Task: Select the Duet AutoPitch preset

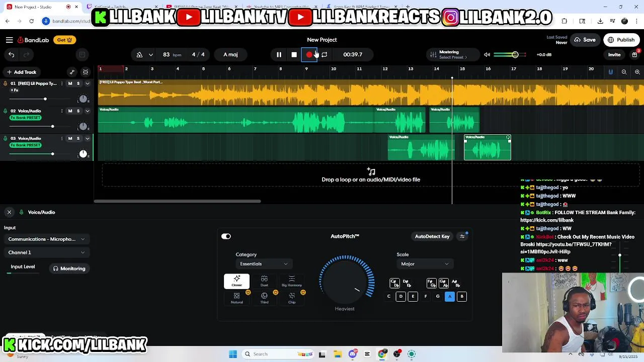Action: pyautogui.click(x=264, y=281)
